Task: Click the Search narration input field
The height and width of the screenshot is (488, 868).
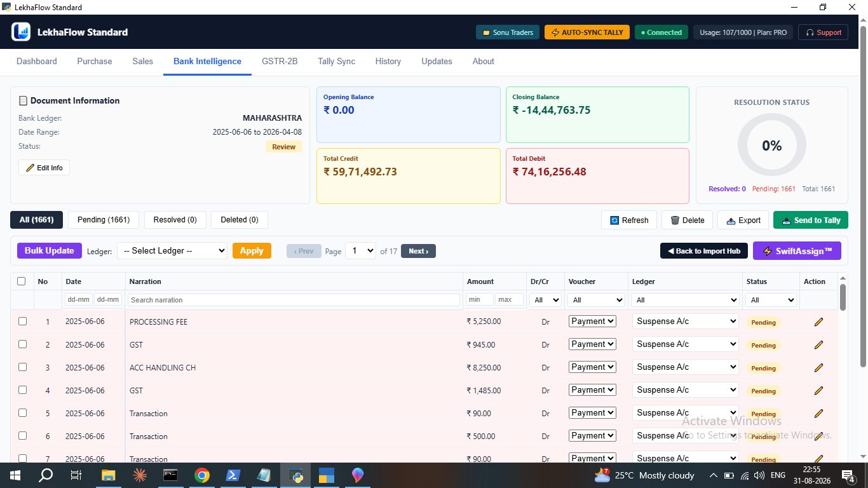Action: tap(294, 300)
